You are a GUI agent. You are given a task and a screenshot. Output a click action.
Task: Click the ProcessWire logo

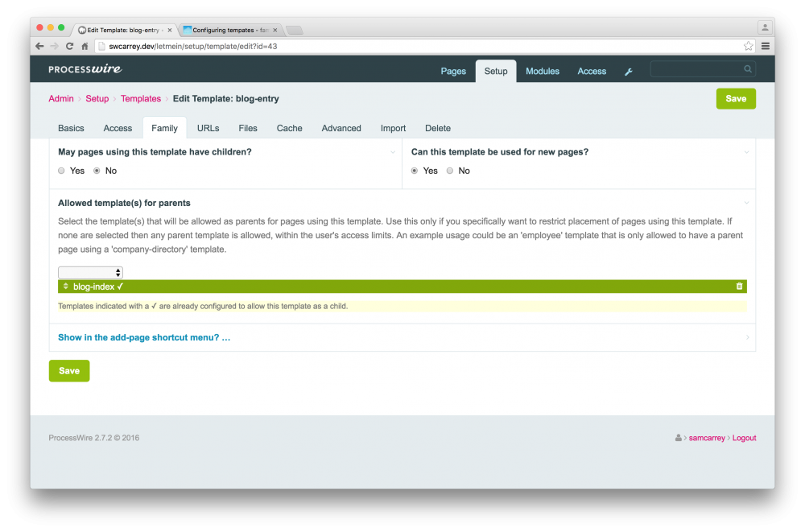pyautogui.click(x=85, y=70)
